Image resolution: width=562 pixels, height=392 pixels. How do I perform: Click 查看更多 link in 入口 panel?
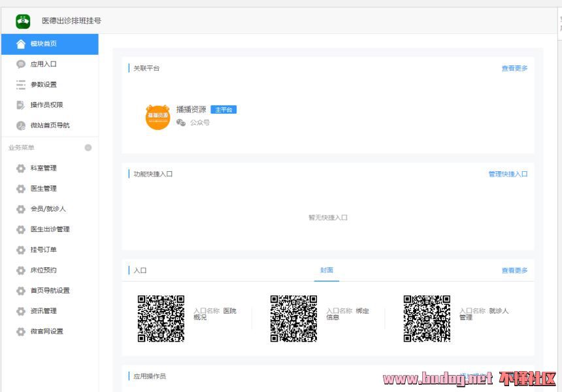point(514,270)
